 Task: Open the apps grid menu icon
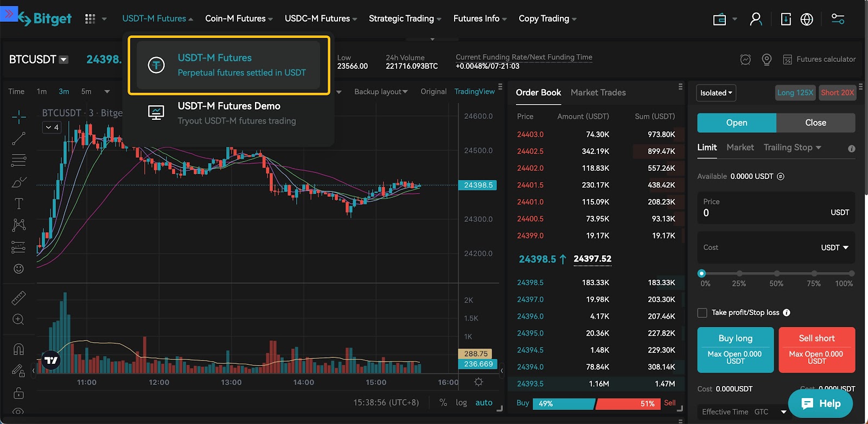point(90,19)
